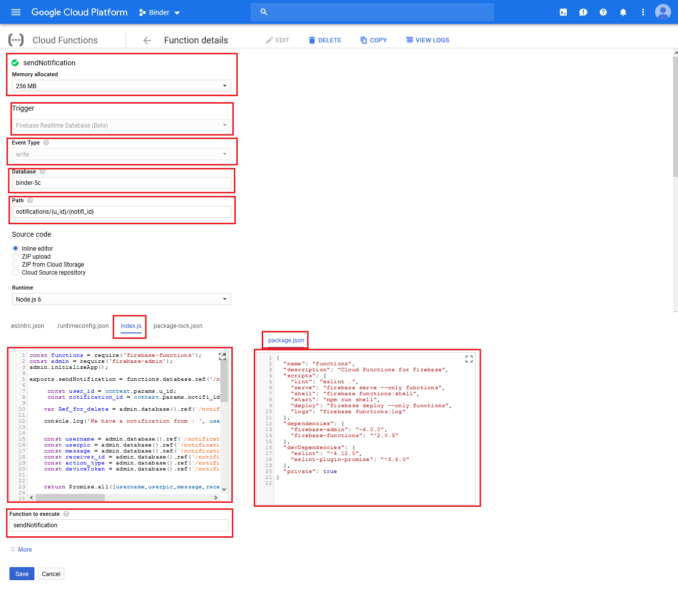
Task: Open the Memory allocated 256 MB dropdown
Action: 121,86
